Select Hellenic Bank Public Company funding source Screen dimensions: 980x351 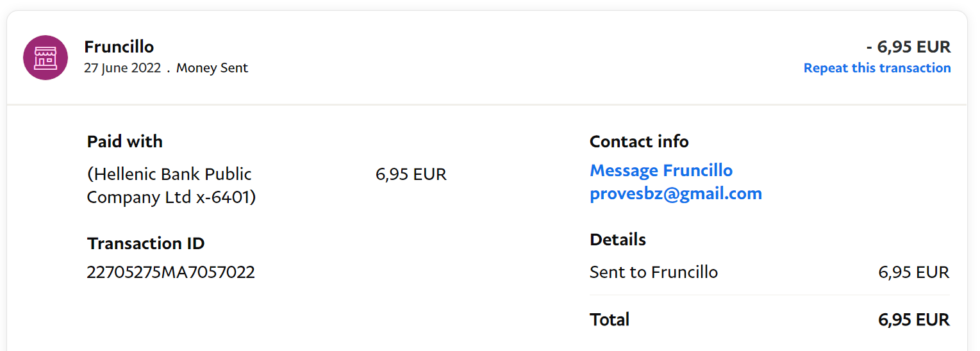click(x=169, y=174)
